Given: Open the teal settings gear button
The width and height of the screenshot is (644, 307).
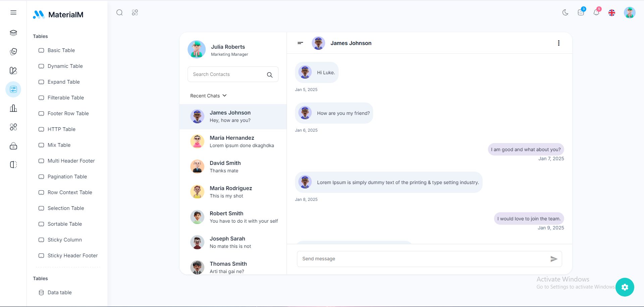Looking at the screenshot, I should [x=625, y=287].
